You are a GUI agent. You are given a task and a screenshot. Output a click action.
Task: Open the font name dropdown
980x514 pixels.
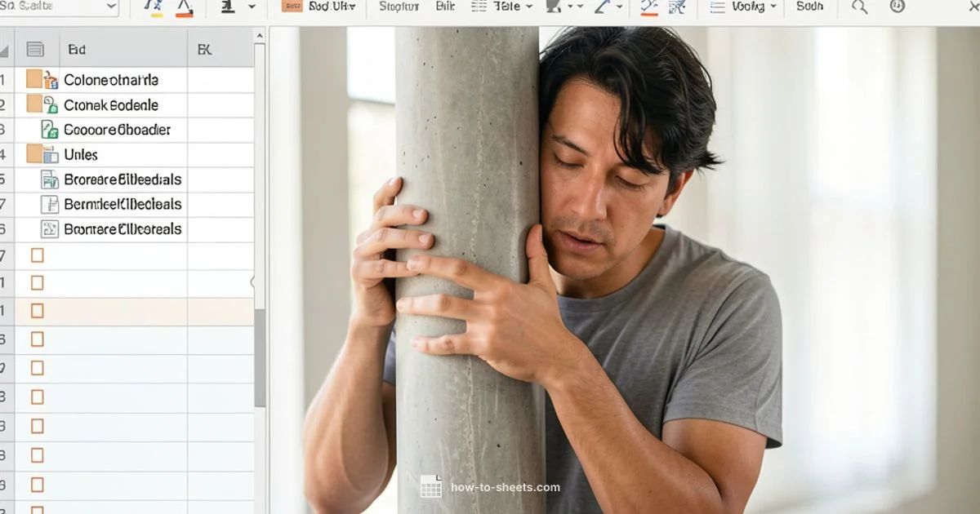[57, 7]
